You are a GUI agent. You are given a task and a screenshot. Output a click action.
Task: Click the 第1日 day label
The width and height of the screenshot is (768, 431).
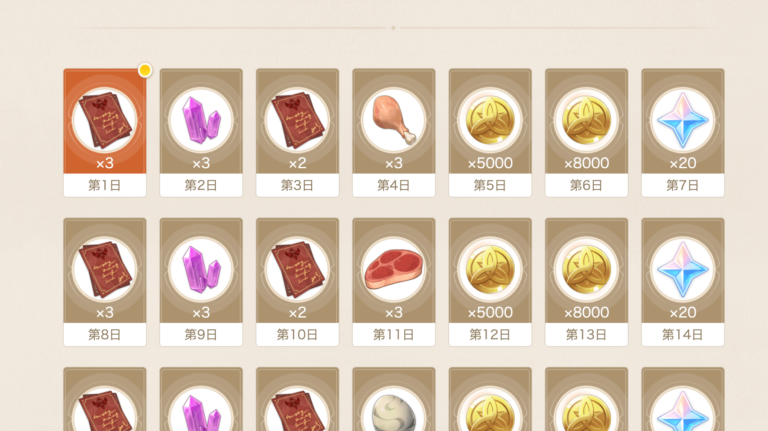[x=105, y=185]
